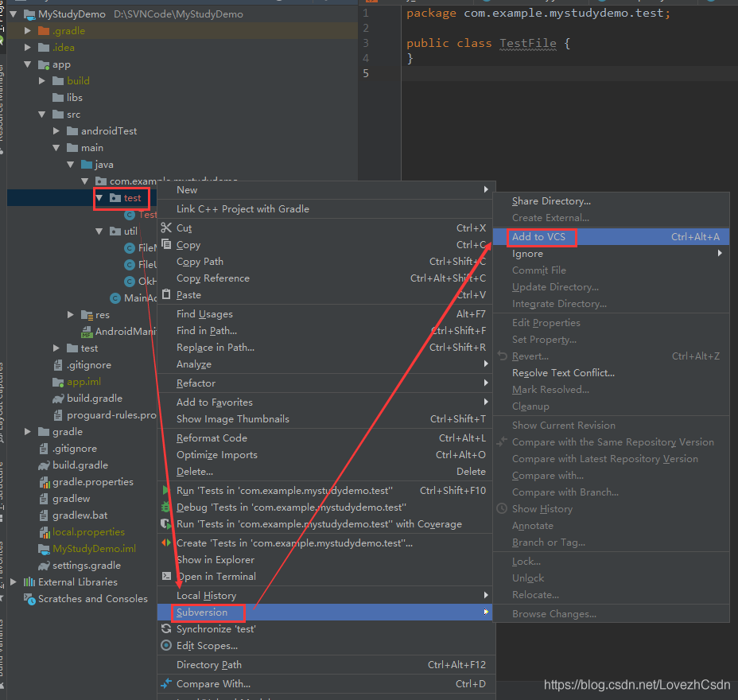This screenshot has height=700, width=738.
Task: Choose Link C++ Project with Gradle
Action: pyautogui.click(x=326, y=208)
